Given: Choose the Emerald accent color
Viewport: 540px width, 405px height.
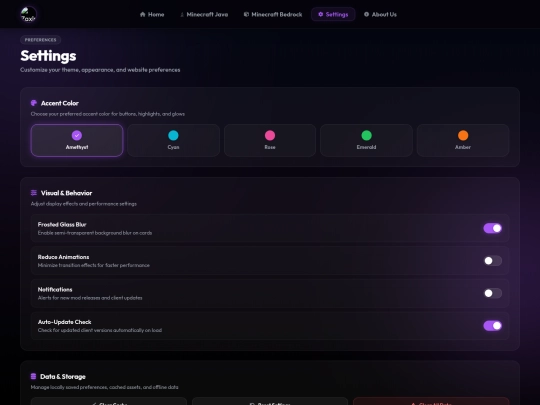Looking at the screenshot, I should pyautogui.click(x=366, y=141).
